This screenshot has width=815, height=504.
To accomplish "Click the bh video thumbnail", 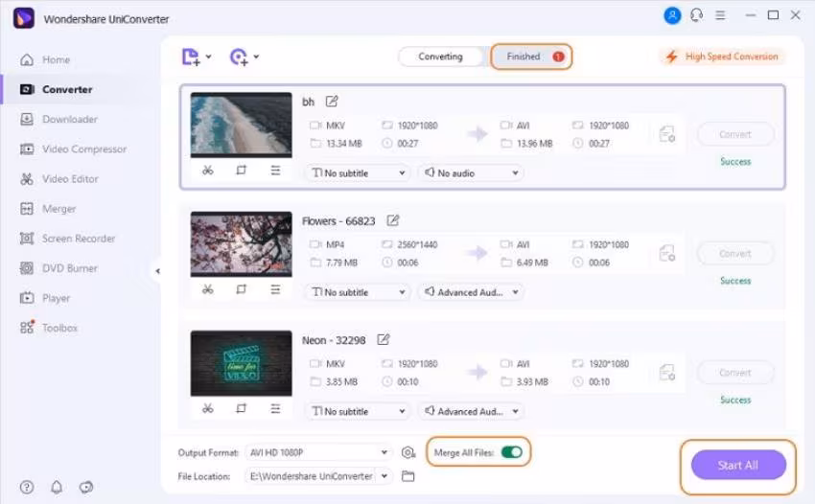I will coord(242,125).
